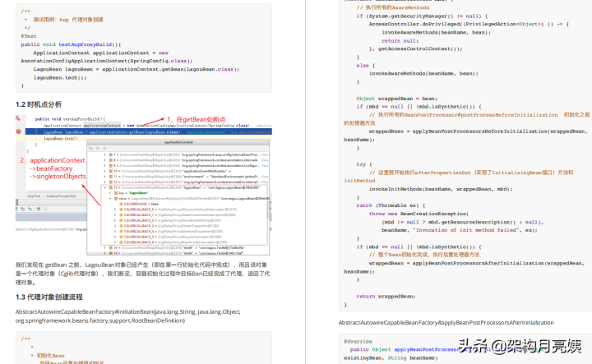Click the map entry icon of entry 13

tap(111, 187)
